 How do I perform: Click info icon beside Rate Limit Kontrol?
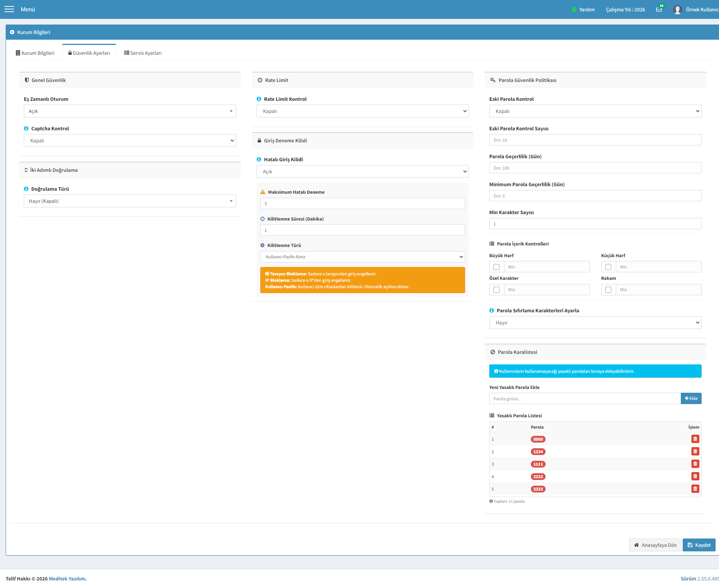point(259,99)
